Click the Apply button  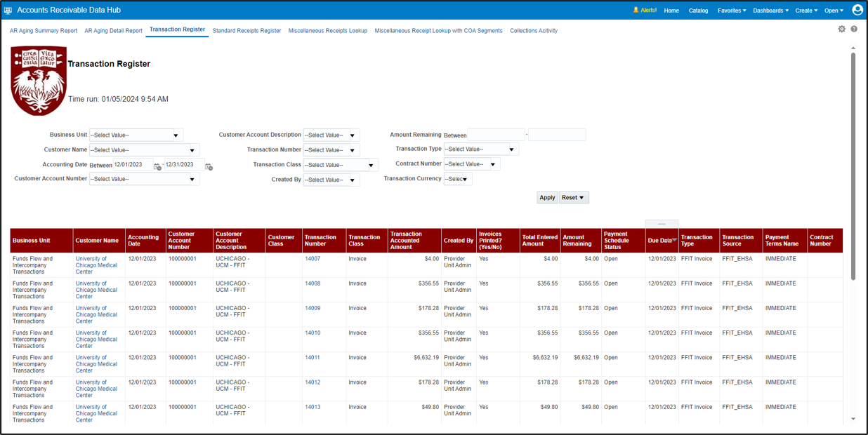point(547,197)
